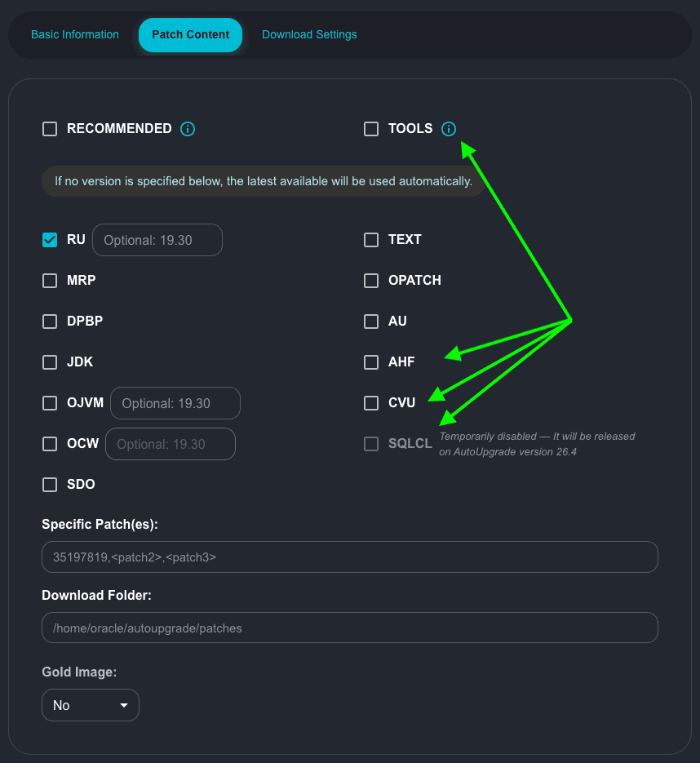Click the info icon next to TOOLS
The height and width of the screenshot is (763, 700).
[x=449, y=129]
